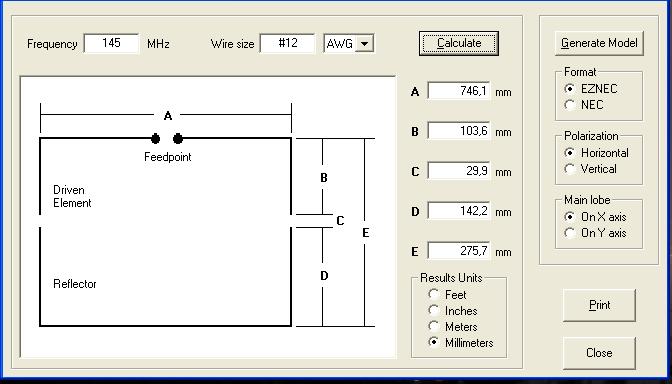The image size is (672, 384).
Task: Click the Print button
Action: [599, 305]
